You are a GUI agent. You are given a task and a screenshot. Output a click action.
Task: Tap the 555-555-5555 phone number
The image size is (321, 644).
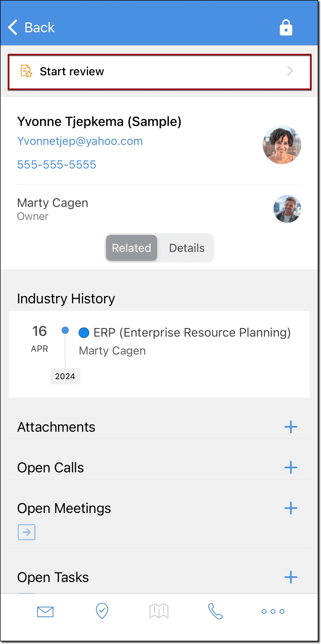[57, 165]
